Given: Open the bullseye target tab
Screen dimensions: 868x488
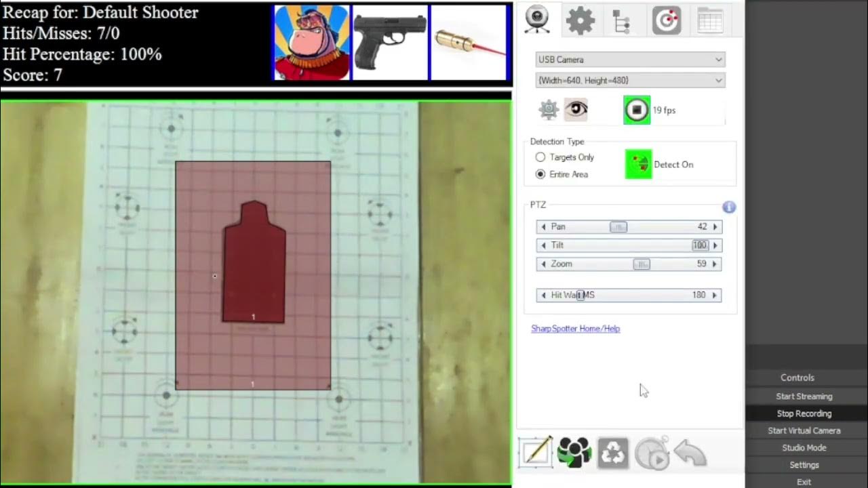Looking at the screenshot, I should pos(667,21).
